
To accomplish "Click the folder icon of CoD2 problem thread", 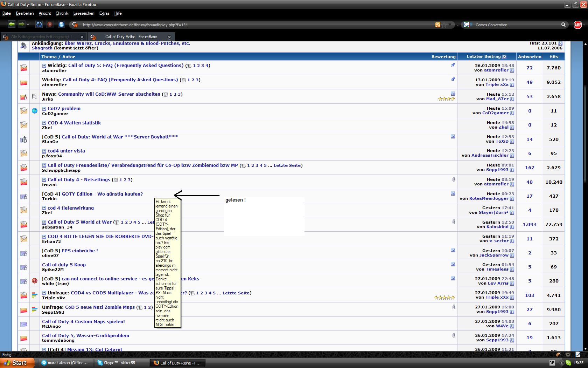I will pos(23,111).
